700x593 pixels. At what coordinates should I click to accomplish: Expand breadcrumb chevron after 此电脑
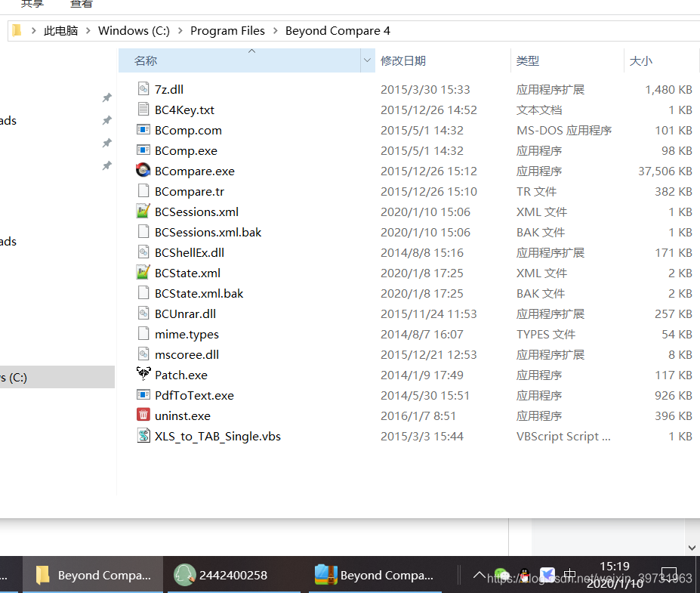(x=88, y=30)
